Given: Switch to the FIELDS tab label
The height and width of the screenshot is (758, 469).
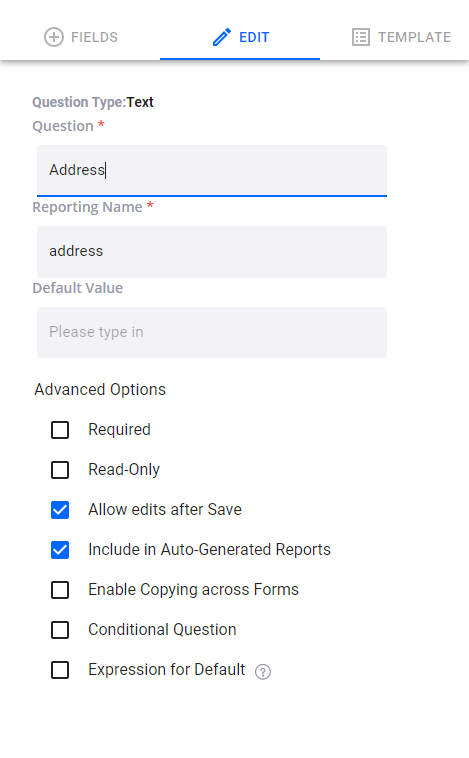Looking at the screenshot, I should pos(94,37).
